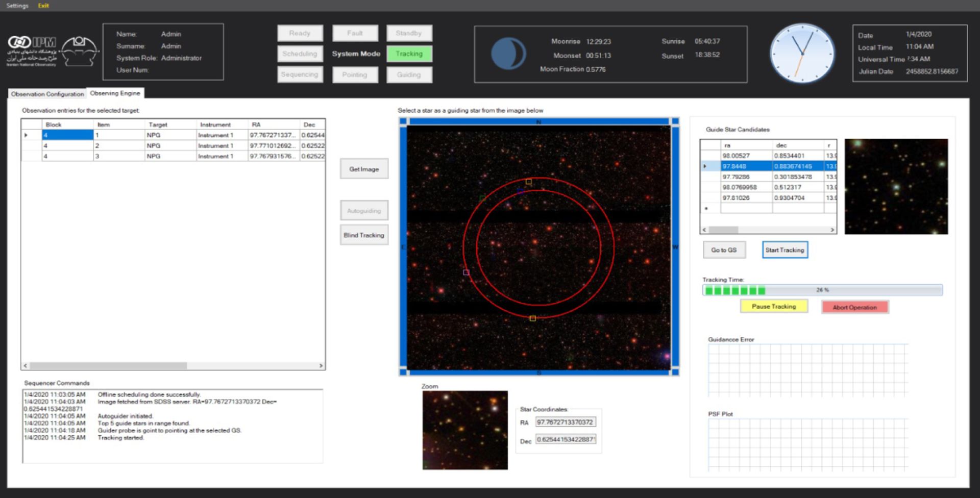The width and height of the screenshot is (980, 498).
Task: Toggle the Guiding system mode
Action: (x=409, y=74)
